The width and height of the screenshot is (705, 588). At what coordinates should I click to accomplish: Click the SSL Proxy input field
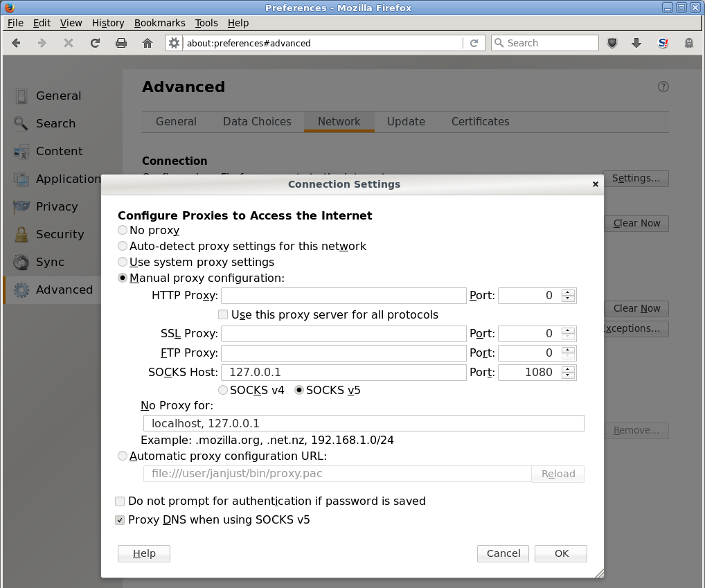click(x=343, y=334)
